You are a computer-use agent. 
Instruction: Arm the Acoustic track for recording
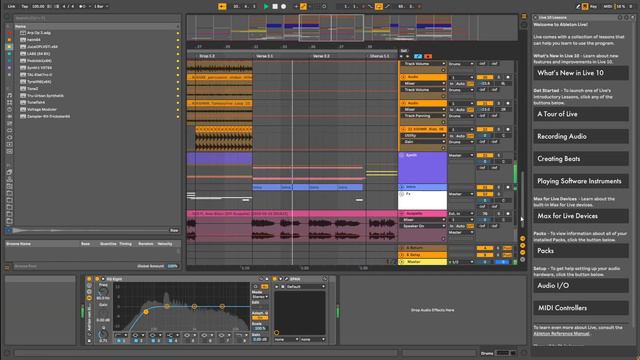tap(508, 213)
